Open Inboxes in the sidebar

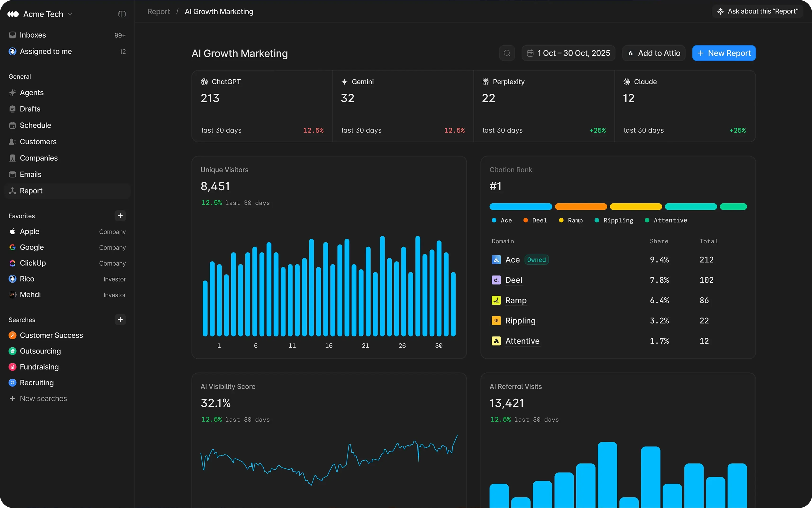click(x=67, y=35)
